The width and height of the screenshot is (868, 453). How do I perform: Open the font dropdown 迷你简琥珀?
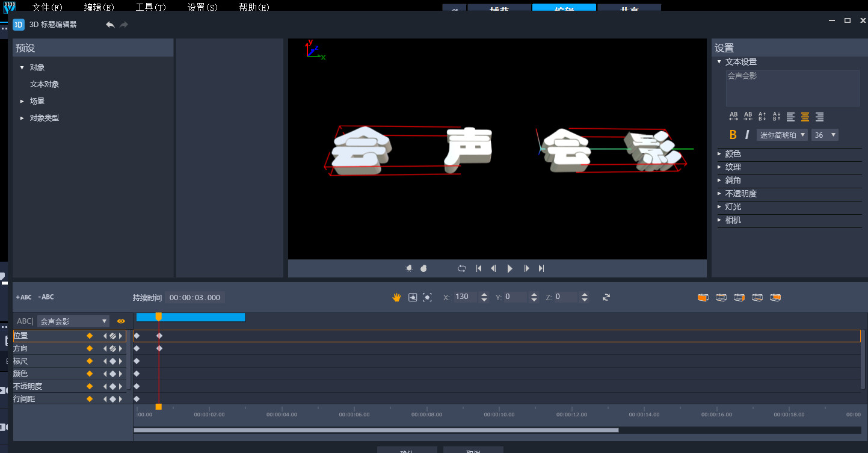coord(782,135)
